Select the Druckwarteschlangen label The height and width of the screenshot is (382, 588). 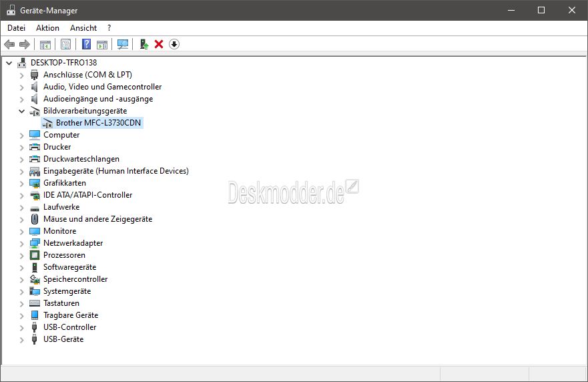(81, 159)
